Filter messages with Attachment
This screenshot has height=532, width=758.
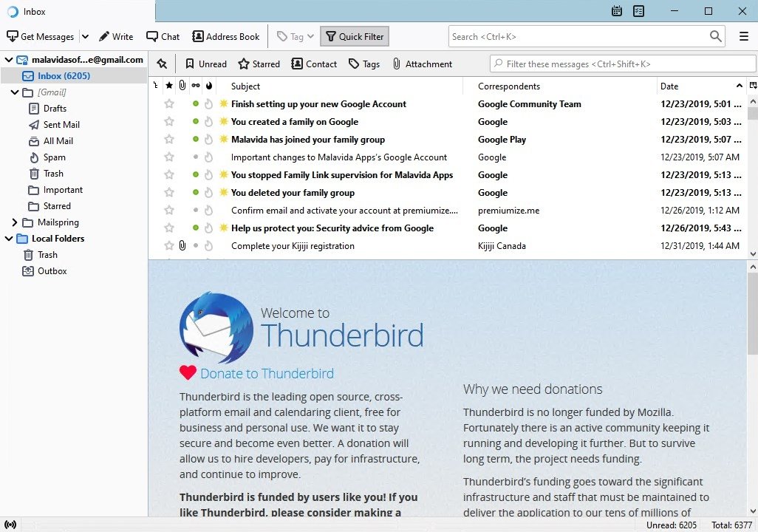click(x=422, y=64)
